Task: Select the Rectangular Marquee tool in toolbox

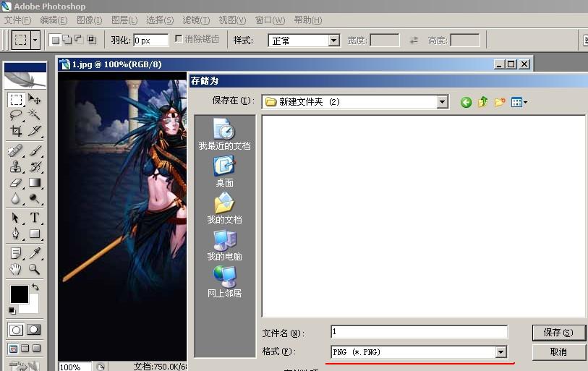Action: pos(16,100)
